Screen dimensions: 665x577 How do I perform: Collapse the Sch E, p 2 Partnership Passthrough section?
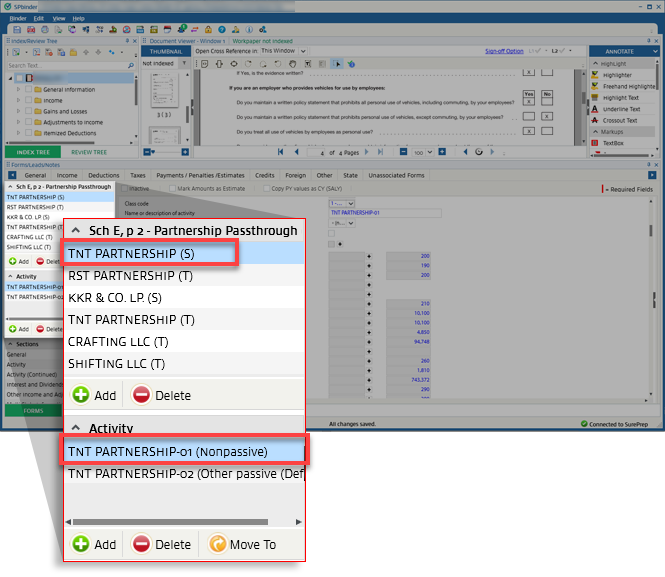76,231
